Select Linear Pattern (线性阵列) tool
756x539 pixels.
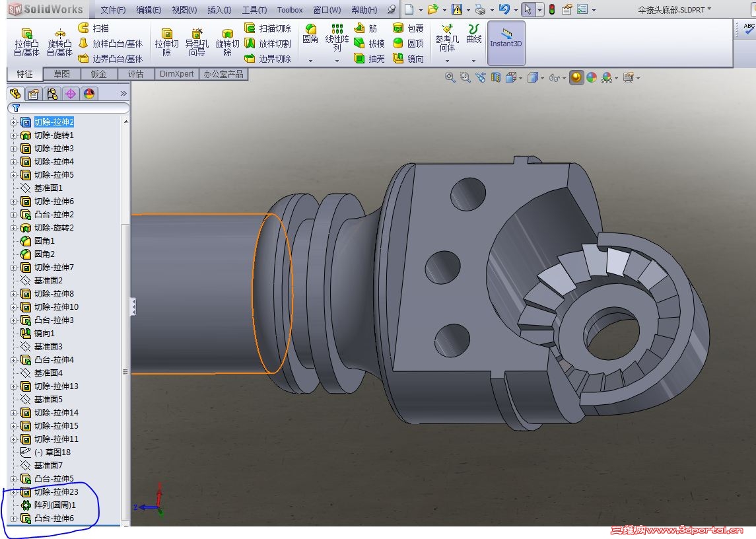point(337,38)
